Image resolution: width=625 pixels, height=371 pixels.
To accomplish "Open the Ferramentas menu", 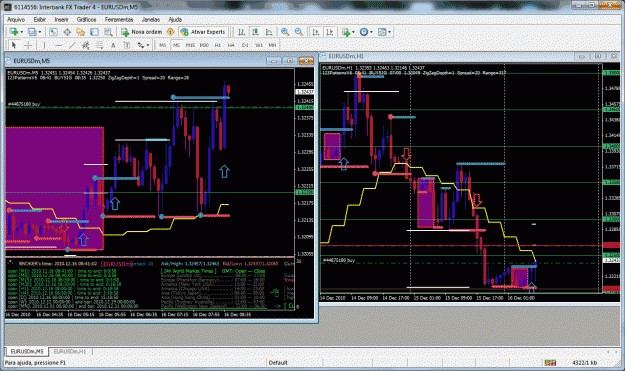I will (x=119, y=20).
